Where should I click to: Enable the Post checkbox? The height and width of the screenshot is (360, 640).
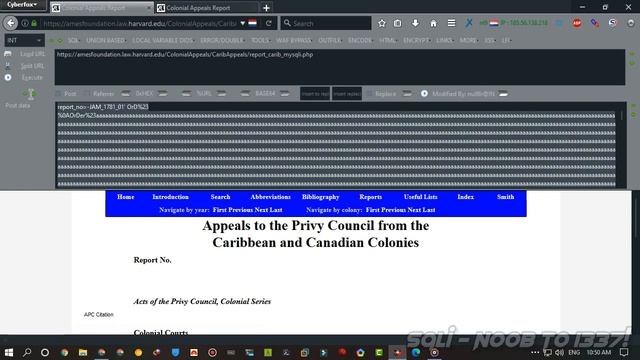[x=58, y=94]
